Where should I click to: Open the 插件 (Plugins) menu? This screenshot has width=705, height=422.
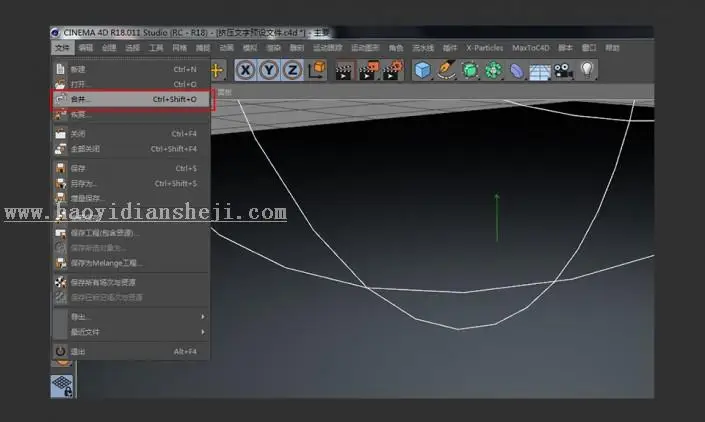(x=450, y=48)
